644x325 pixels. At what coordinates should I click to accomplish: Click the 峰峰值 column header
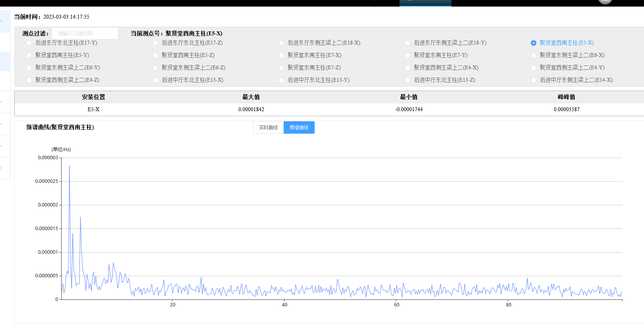tap(566, 97)
